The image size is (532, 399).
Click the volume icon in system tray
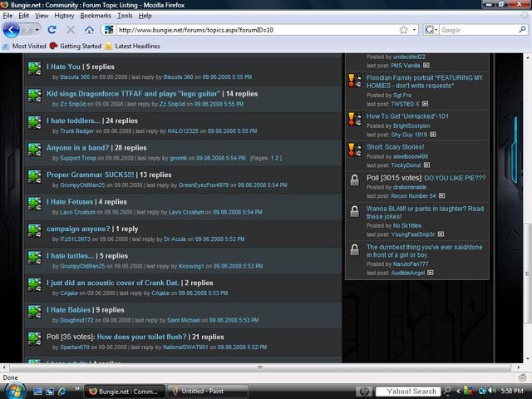pos(492,392)
